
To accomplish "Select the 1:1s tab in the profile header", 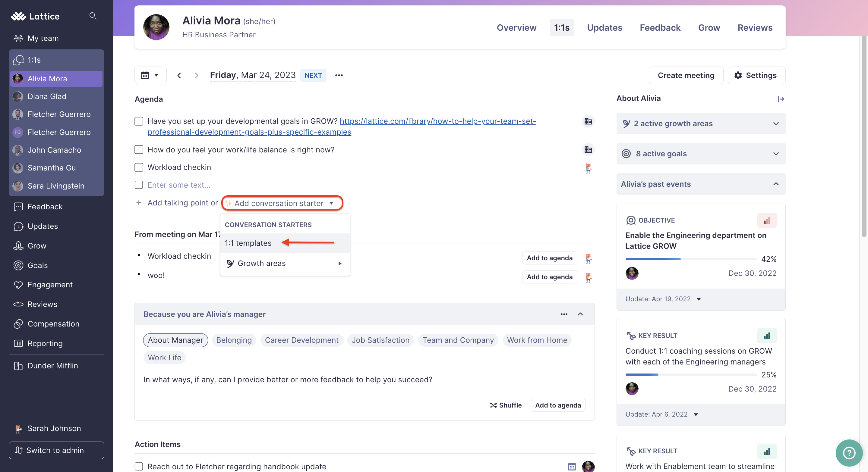I will click(562, 28).
